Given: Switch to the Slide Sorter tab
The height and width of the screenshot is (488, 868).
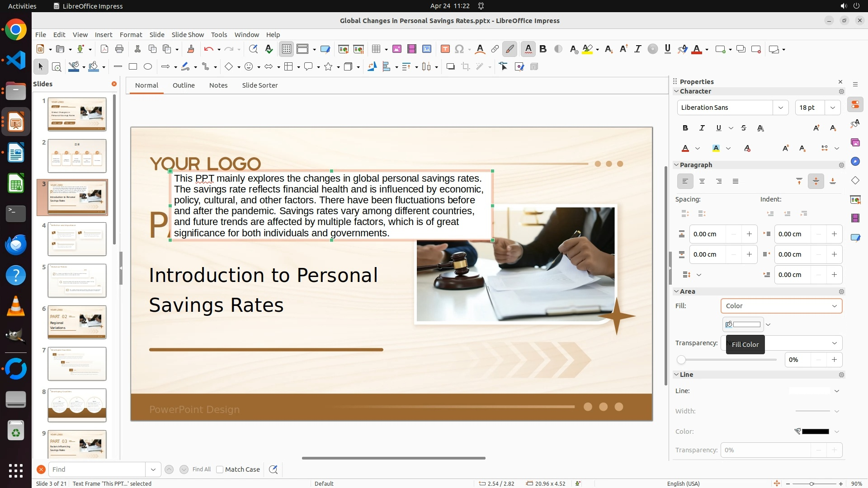Looking at the screenshot, I should point(259,85).
